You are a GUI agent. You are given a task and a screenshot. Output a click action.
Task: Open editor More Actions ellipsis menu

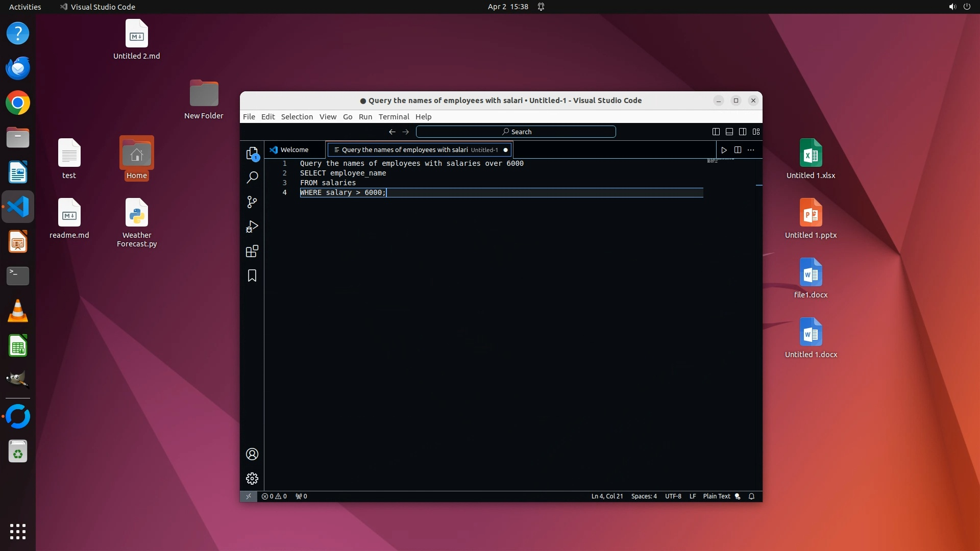[751, 150]
